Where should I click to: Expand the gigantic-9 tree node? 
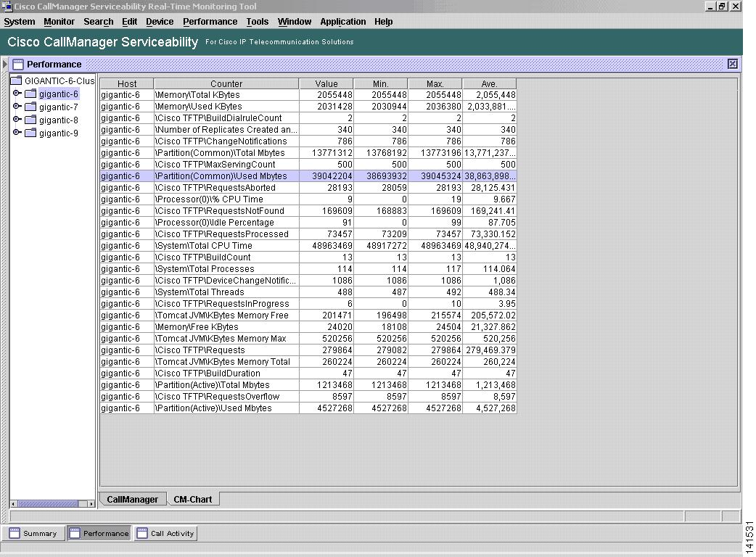click(x=17, y=132)
